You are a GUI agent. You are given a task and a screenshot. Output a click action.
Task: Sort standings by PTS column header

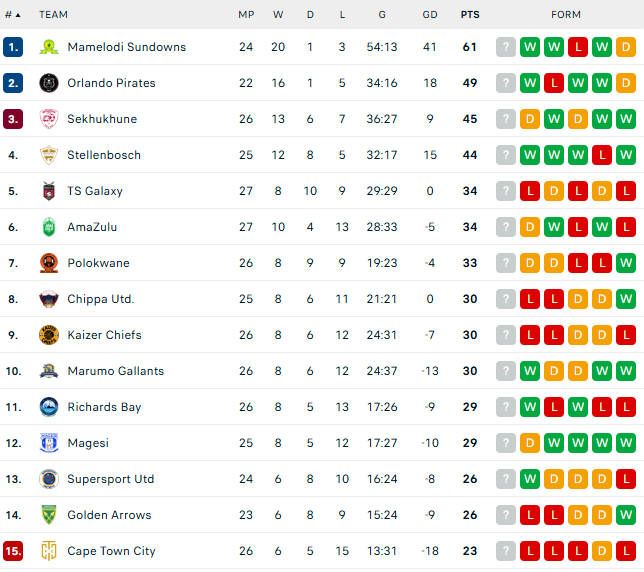(x=470, y=15)
